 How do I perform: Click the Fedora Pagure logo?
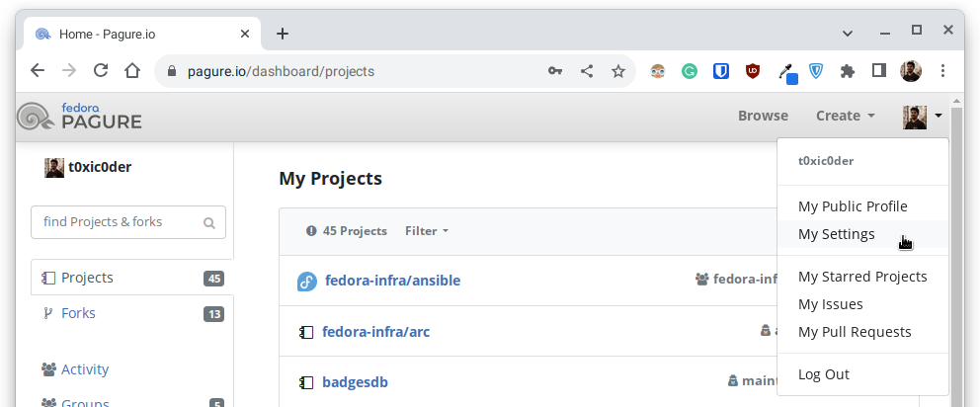[79, 117]
